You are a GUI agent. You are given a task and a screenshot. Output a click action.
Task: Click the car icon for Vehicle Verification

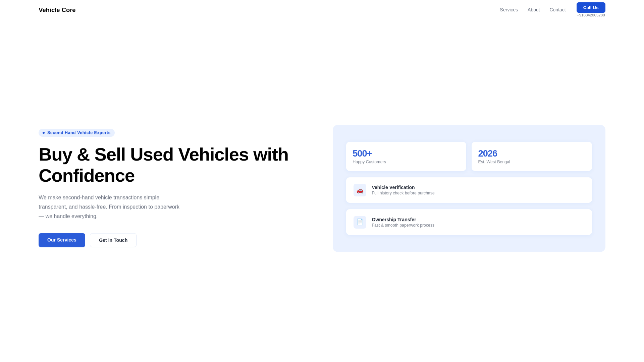click(360, 190)
